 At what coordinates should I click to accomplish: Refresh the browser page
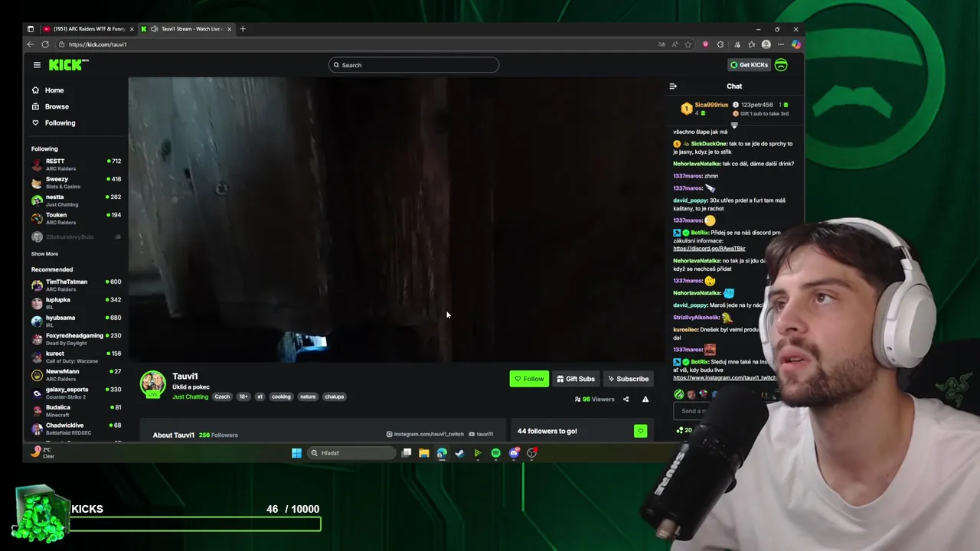tap(45, 44)
